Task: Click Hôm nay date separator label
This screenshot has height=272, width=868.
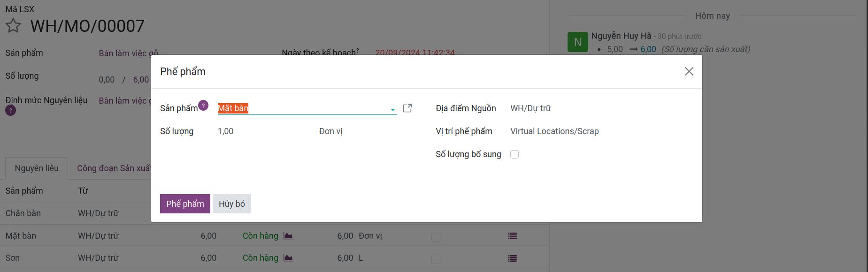Action: click(712, 16)
